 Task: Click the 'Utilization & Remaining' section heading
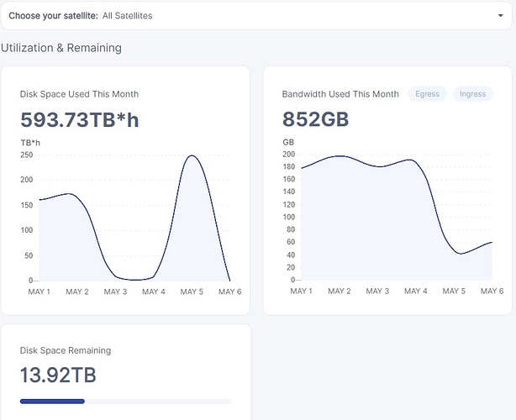pyautogui.click(x=61, y=48)
